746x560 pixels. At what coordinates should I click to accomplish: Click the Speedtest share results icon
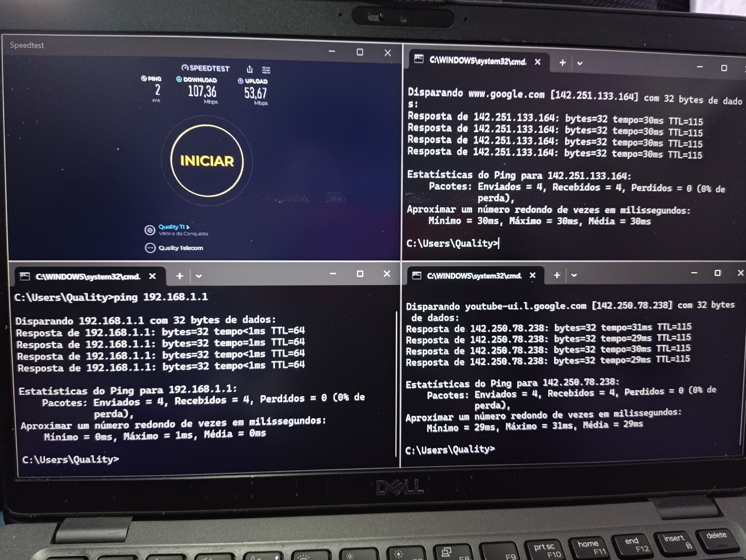pyautogui.click(x=250, y=70)
